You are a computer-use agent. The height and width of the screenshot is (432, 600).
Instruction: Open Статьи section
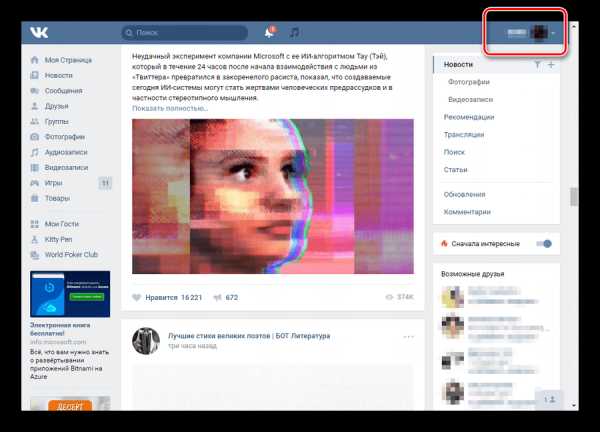[x=455, y=170]
